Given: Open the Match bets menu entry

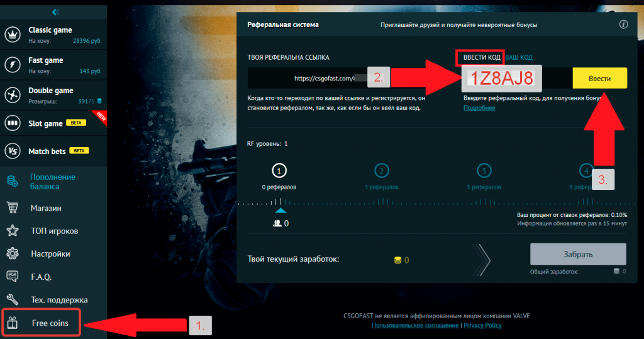Looking at the screenshot, I should 53,151.
